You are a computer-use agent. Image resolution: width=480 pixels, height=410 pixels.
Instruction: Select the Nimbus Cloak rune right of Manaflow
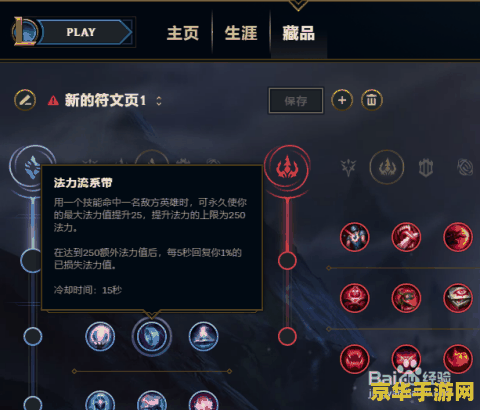pos(203,337)
